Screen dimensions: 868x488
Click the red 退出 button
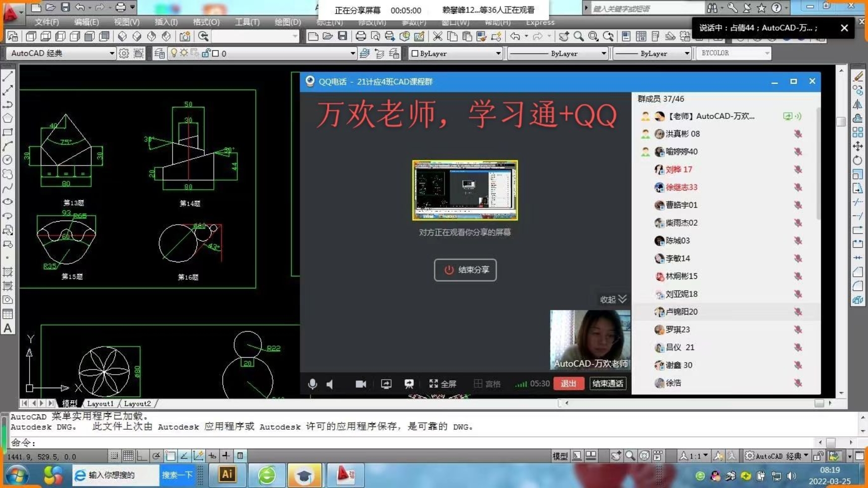pyautogui.click(x=568, y=384)
